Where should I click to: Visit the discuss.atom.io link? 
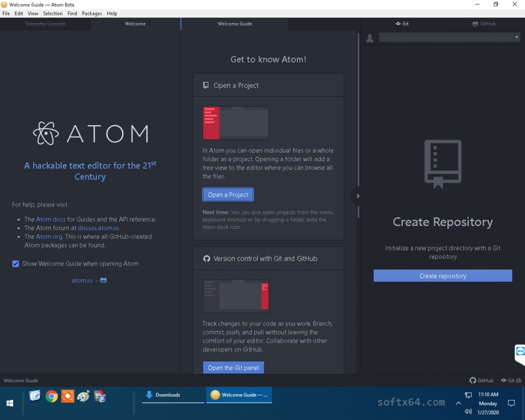pyautogui.click(x=98, y=228)
